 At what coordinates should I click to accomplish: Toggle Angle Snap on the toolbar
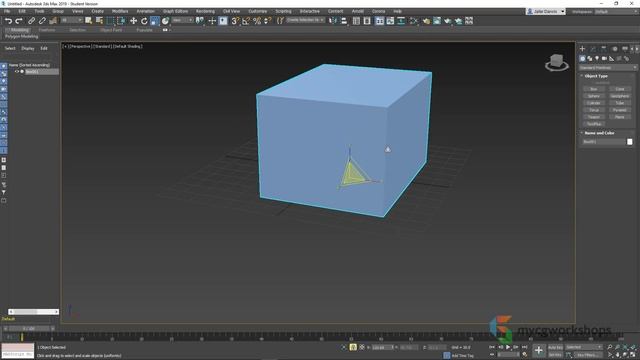tap(246, 21)
